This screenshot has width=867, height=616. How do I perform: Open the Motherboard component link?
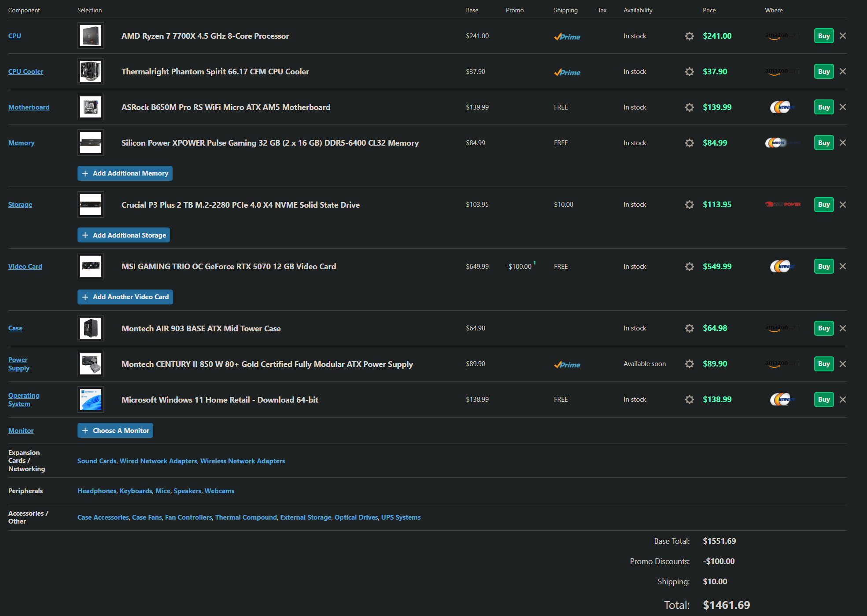pos(29,107)
